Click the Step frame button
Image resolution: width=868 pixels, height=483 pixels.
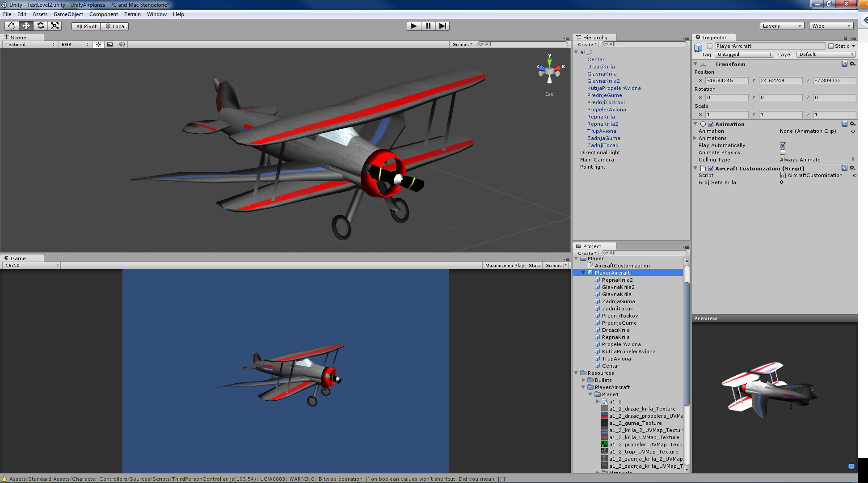[442, 26]
